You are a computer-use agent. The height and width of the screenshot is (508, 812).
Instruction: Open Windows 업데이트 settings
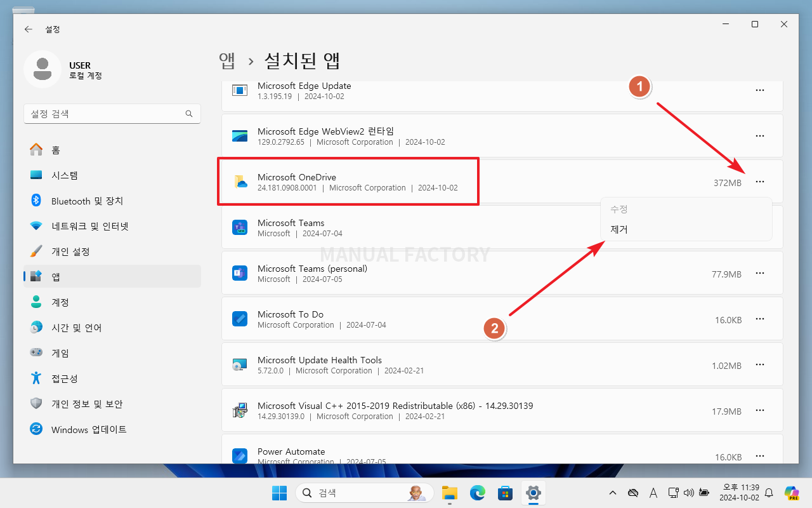pyautogui.click(x=112, y=429)
